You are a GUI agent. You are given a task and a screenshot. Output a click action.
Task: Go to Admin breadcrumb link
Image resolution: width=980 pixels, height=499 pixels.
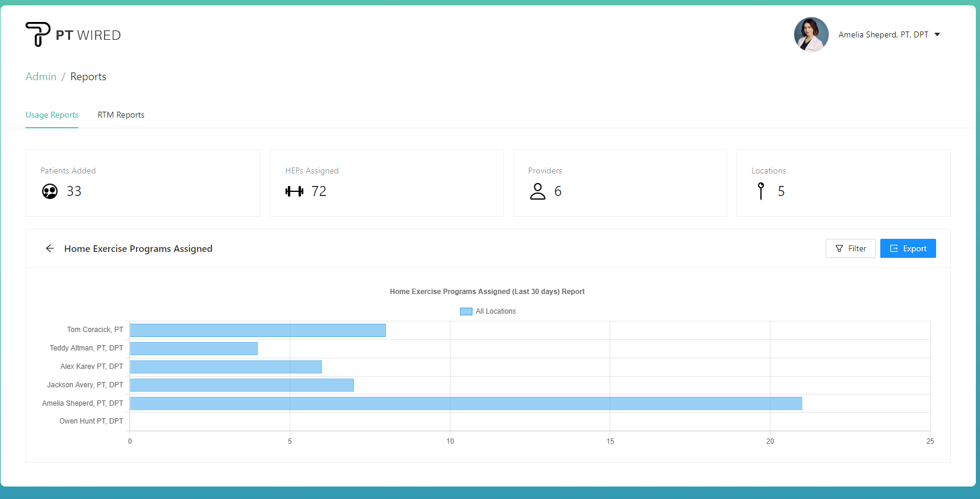point(41,77)
